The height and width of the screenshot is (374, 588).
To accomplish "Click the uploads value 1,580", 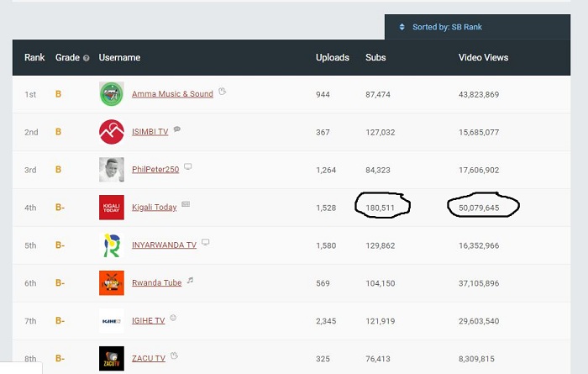I will point(326,245).
